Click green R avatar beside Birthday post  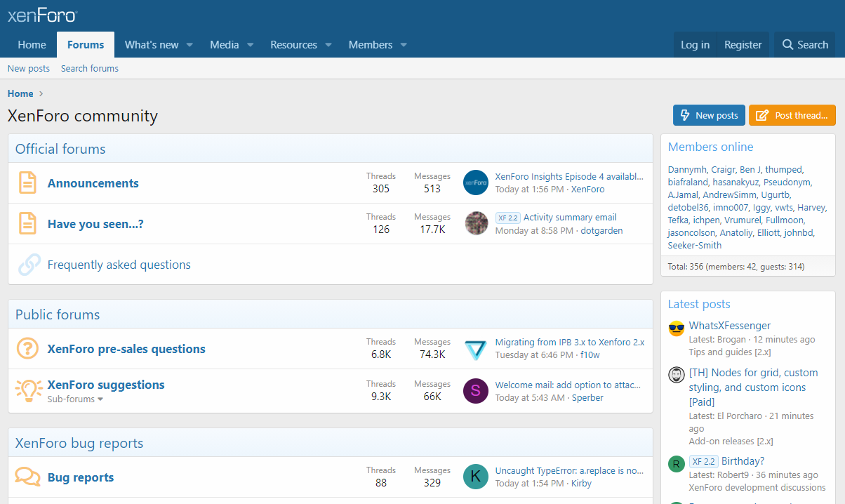(x=677, y=464)
